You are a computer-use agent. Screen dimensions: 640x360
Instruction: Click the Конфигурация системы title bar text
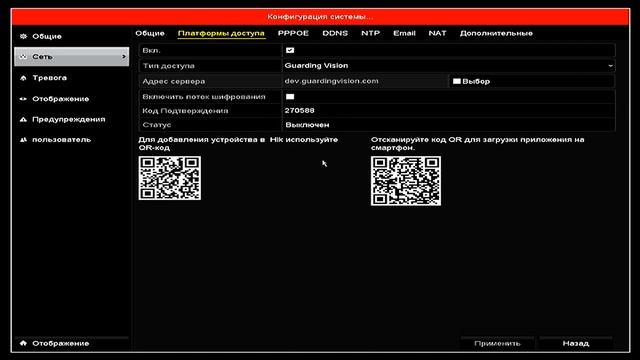[x=320, y=17]
